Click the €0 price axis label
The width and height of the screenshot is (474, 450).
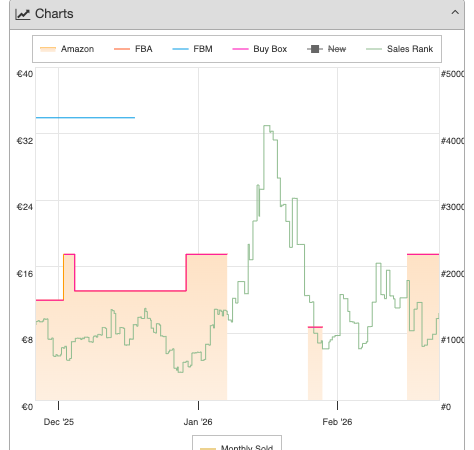point(27,407)
